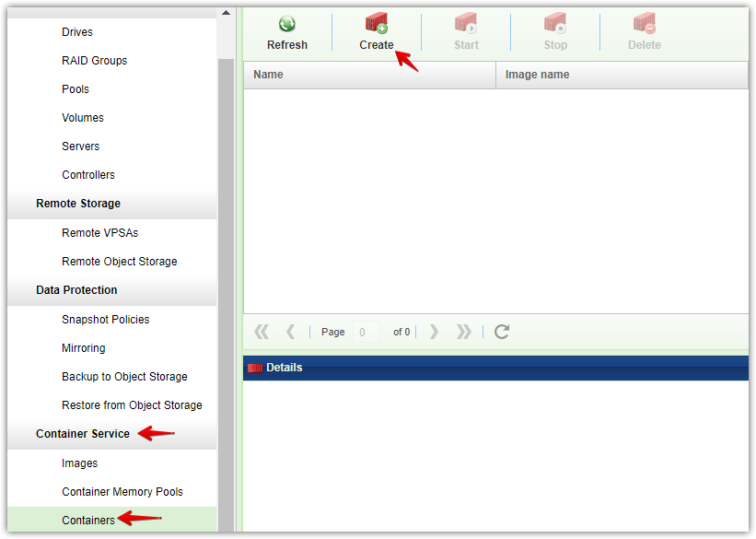Viewport: 756px width, 539px height.
Task: Go to last page arrow
Action: (x=464, y=332)
